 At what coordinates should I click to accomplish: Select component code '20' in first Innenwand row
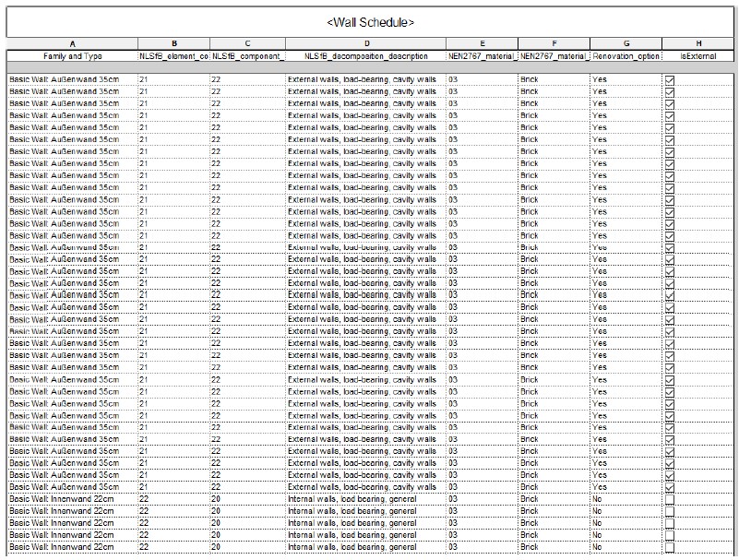click(247, 499)
